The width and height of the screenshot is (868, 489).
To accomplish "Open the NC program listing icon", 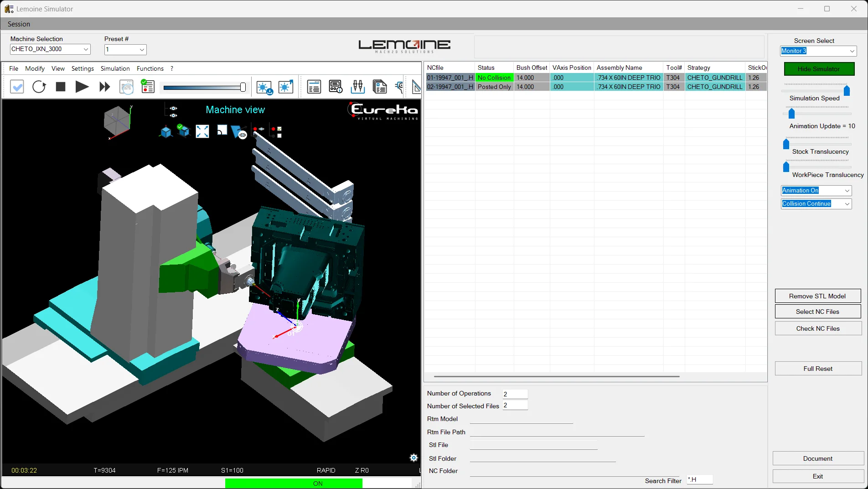I will point(314,87).
